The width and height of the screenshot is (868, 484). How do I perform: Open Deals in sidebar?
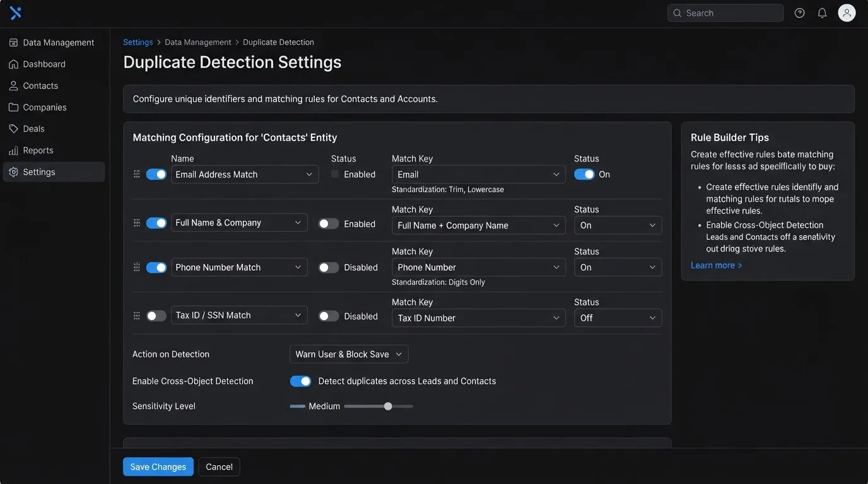(x=54, y=129)
